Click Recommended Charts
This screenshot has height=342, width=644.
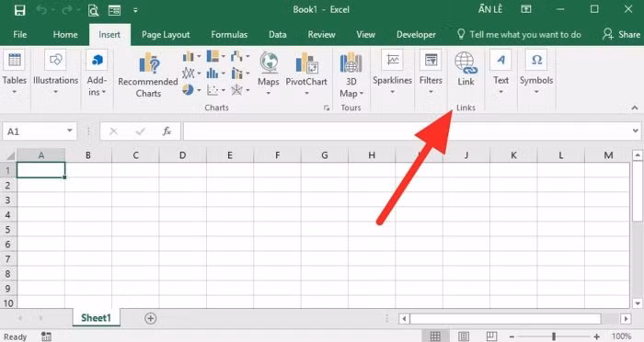148,75
